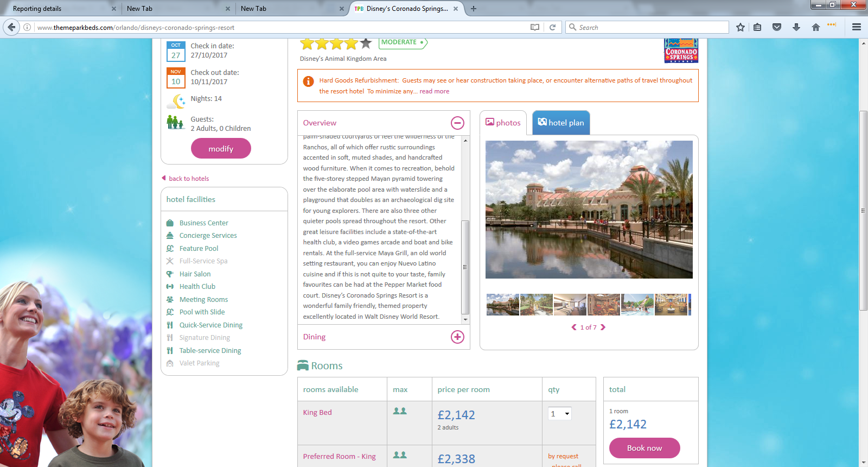Viewport: 868px width, 467px height.
Task: Show next photo with right chevron
Action: tap(603, 327)
